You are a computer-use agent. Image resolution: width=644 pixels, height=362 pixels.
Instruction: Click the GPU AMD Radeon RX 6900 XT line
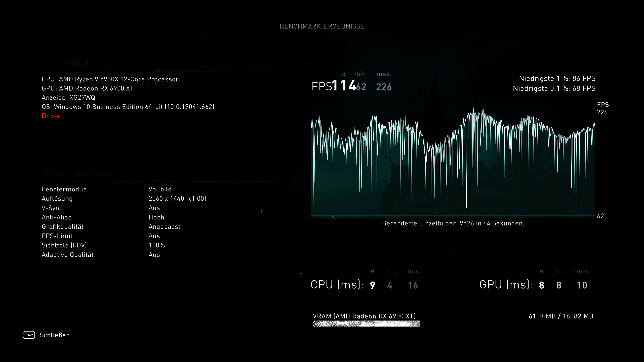click(x=88, y=88)
